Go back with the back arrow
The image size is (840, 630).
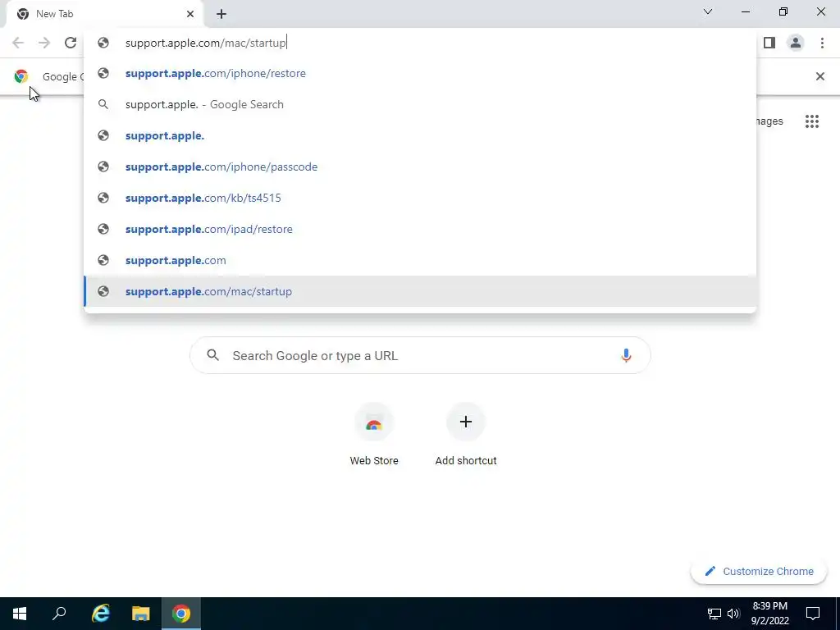[18, 43]
